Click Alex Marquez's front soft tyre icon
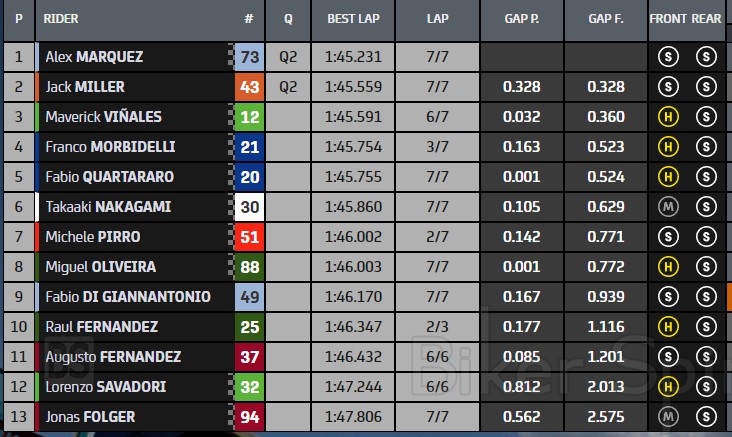Viewport: 732px width, 437px height. pos(667,57)
